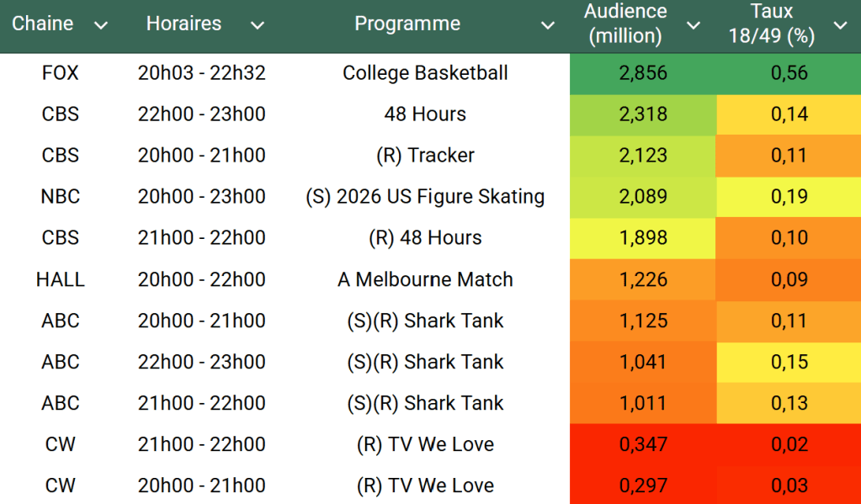Click the FOX channel cell
Viewport: 861px width, 504px height.
[61, 73]
